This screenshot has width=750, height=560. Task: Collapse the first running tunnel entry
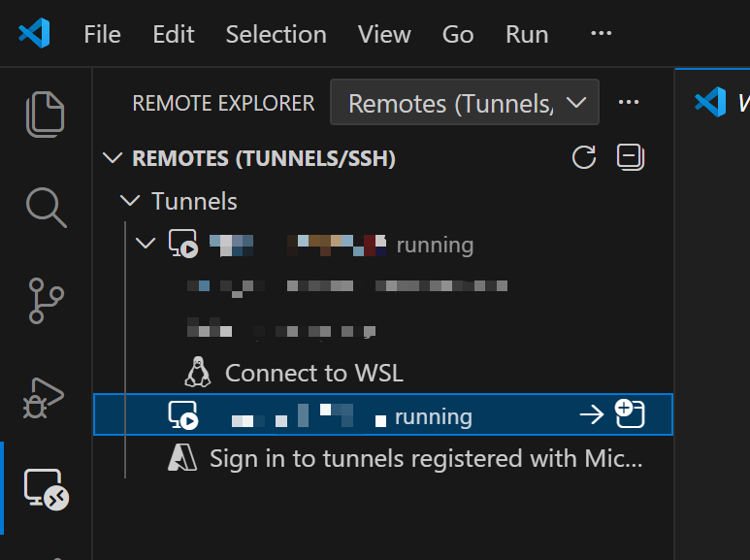pyautogui.click(x=147, y=244)
